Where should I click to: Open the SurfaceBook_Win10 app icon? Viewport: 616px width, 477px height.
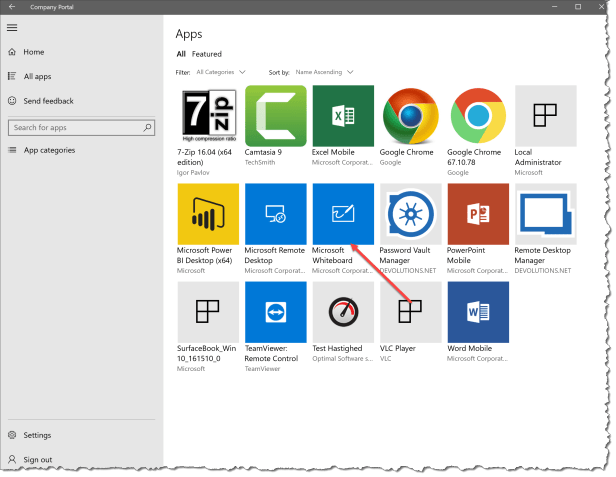(208, 312)
